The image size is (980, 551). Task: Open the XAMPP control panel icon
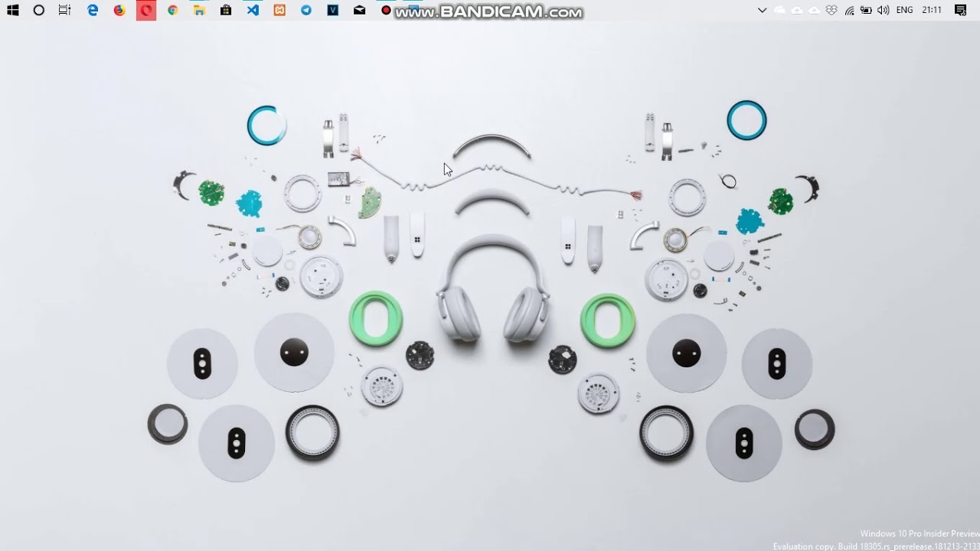(x=279, y=11)
